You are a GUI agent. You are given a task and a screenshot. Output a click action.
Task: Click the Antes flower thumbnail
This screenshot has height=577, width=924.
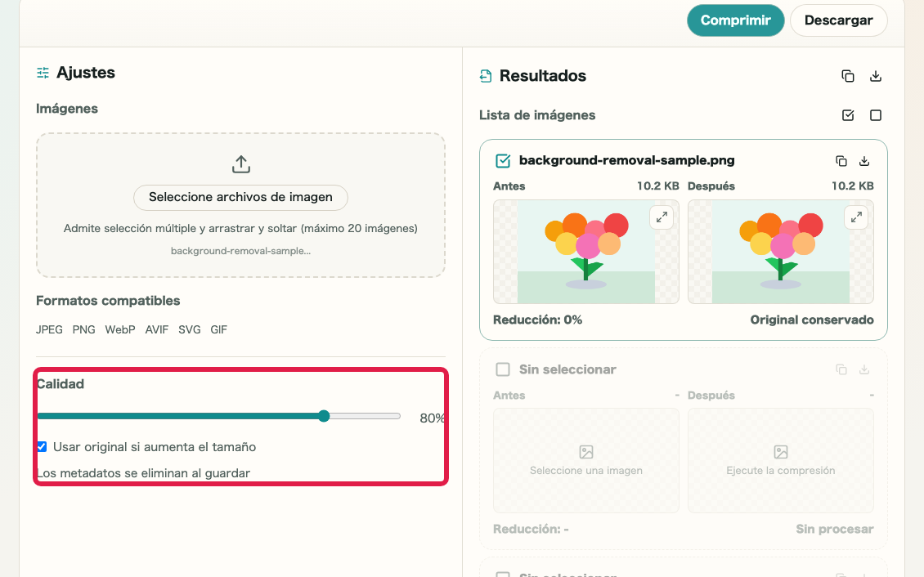pos(585,252)
